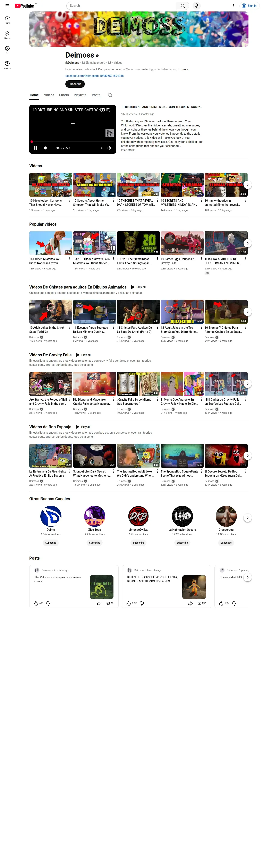Click the YouTube logo
Screen dimensions: 263x868
pyautogui.click(x=24, y=6)
